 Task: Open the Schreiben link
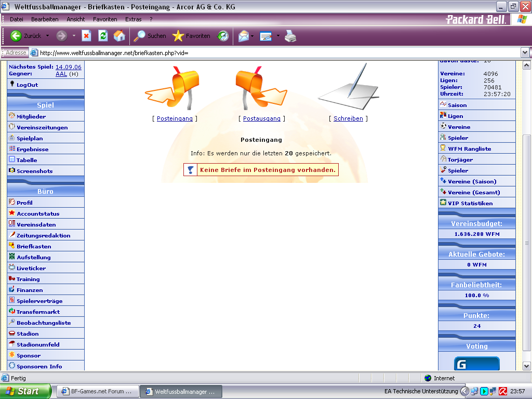pos(348,118)
